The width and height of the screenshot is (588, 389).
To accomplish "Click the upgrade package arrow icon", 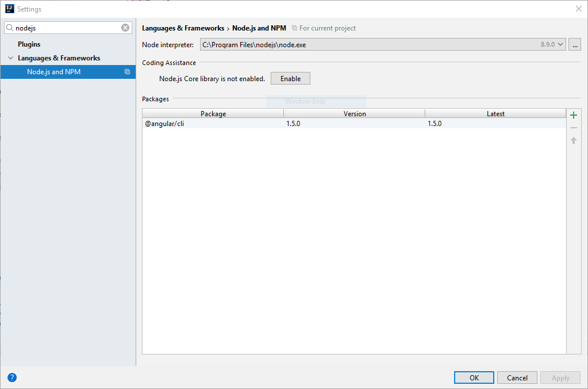I will point(573,140).
